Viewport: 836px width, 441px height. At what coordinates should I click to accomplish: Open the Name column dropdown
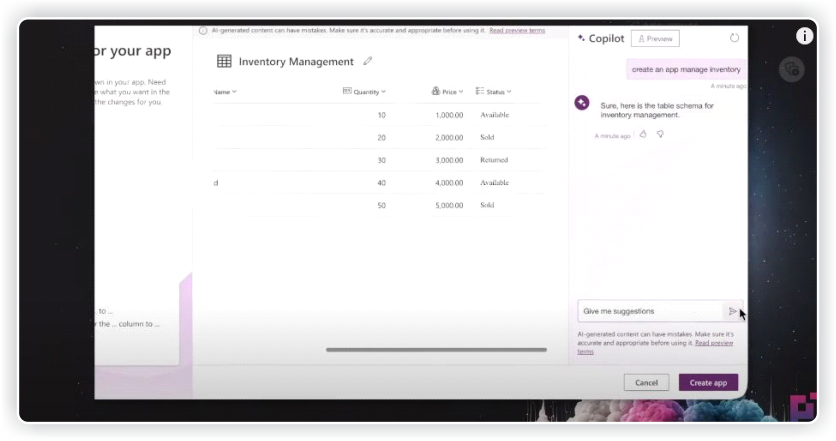(x=234, y=92)
